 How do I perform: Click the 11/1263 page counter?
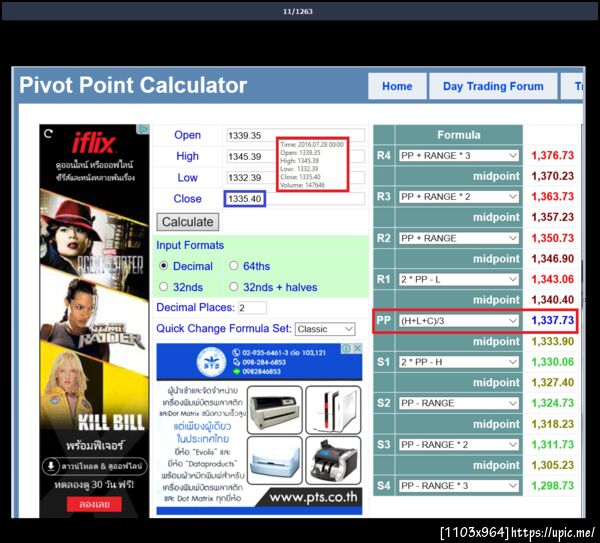tap(298, 11)
